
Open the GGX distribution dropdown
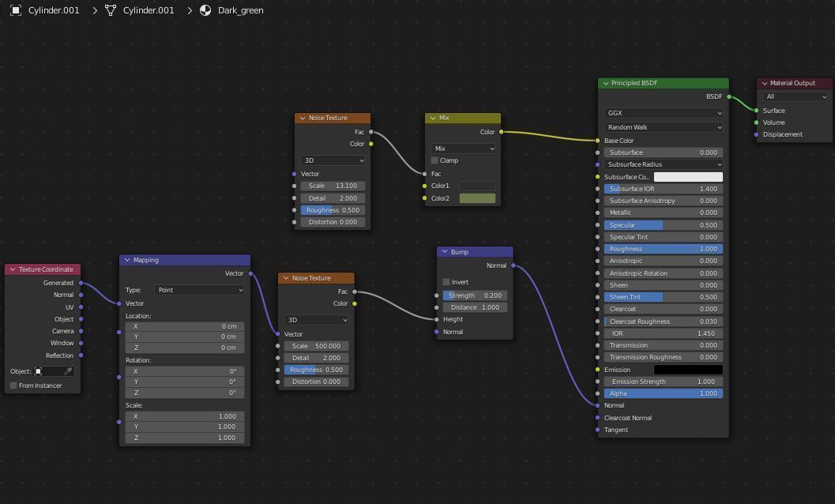pyautogui.click(x=664, y=113)
